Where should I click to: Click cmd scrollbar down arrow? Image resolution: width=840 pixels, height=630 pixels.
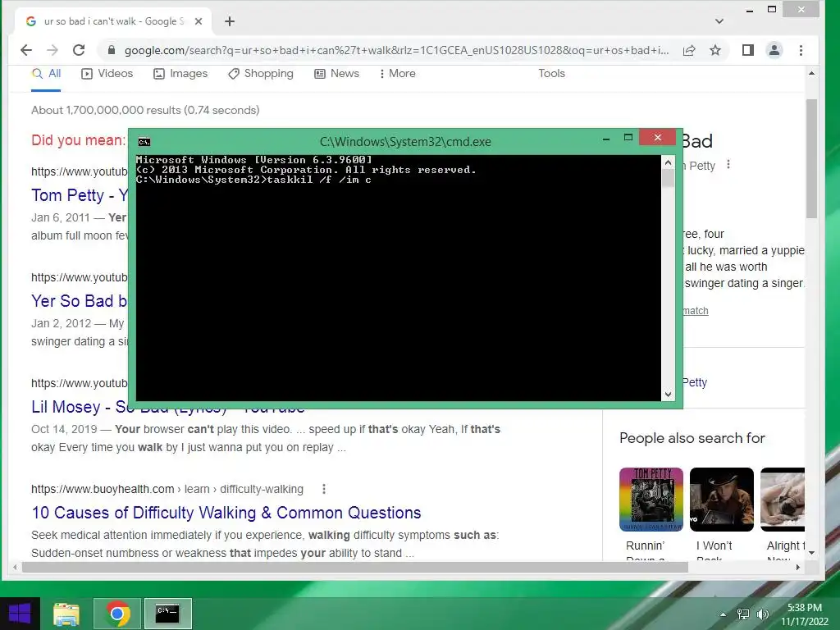[x=668, y=395]
